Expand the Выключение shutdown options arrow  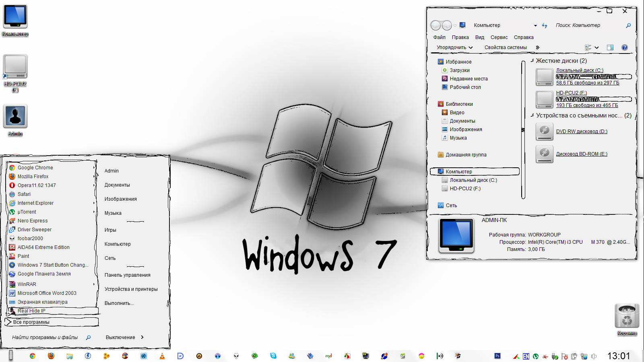pyautogui.click(x=142, y=337)
